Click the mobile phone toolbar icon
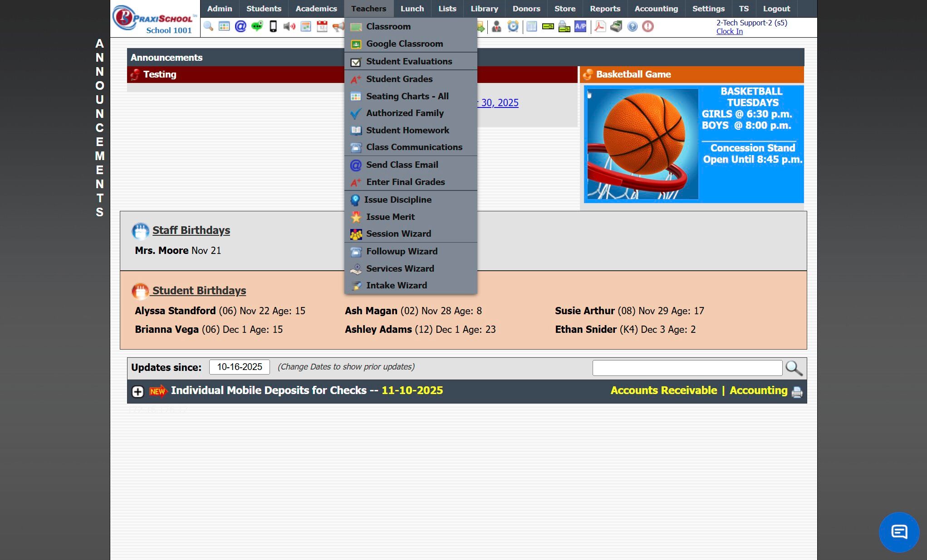The image size is (927, 560). click(x=273, y=26)
